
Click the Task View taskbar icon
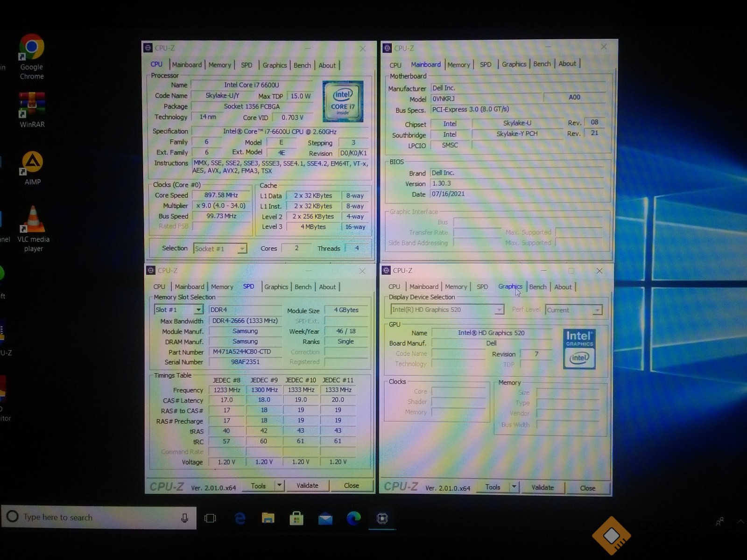coord(210,518)
